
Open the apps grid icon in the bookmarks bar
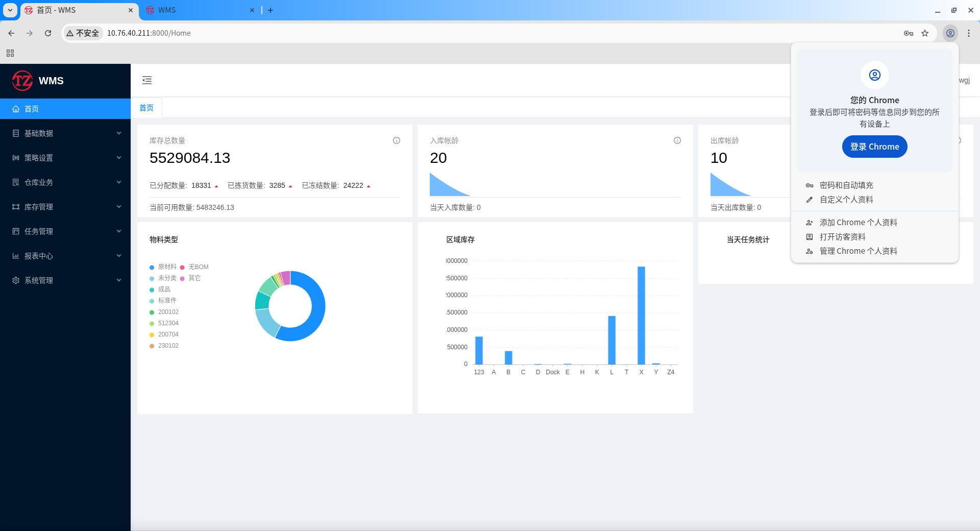(10, 53)
